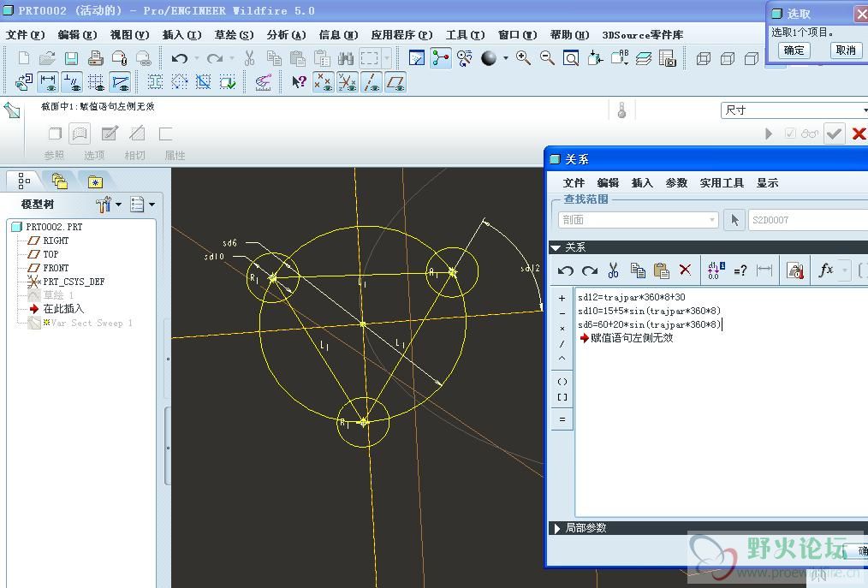Refit the view with the zoom-window icon
Image resolution: width=868 pixels, height=588 pixels.
[571, 57]
